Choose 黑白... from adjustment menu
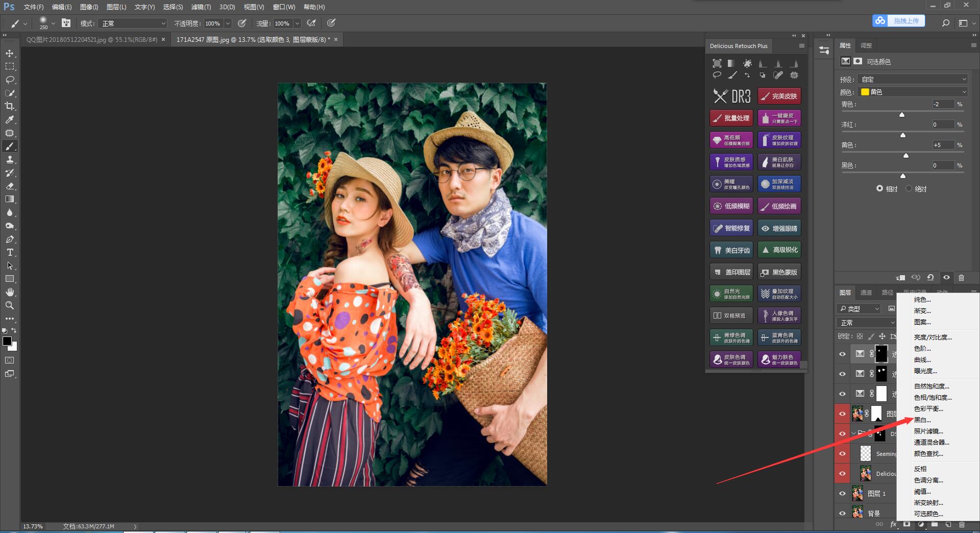 pyautogui.click(x=922, y=420)
